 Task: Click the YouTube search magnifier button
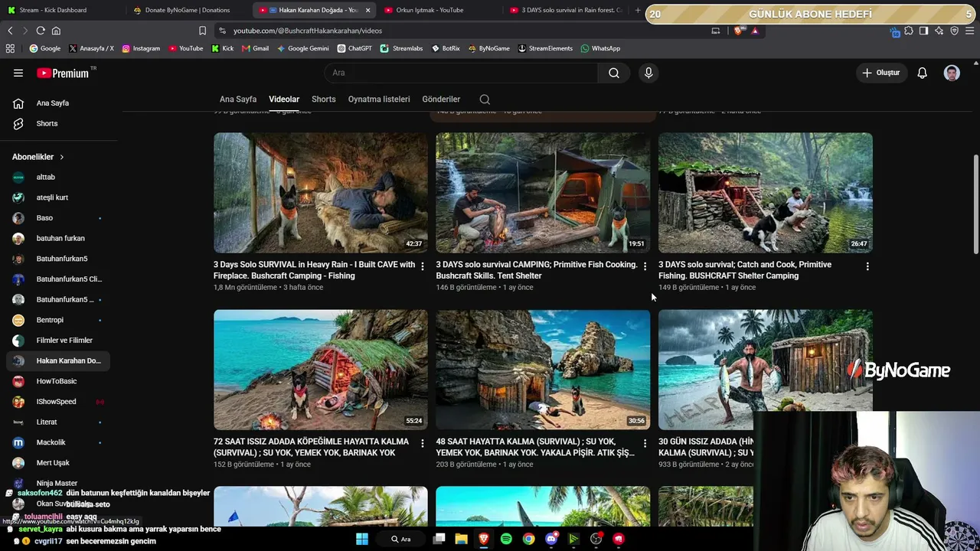click(614, 73)
